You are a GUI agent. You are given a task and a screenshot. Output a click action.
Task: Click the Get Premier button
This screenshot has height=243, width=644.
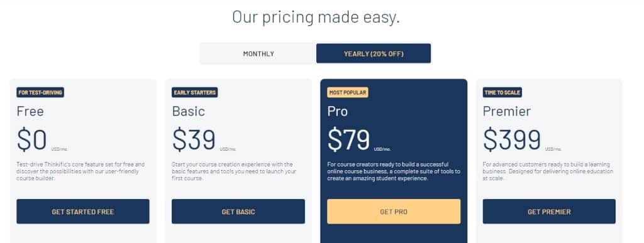point(549,212)
